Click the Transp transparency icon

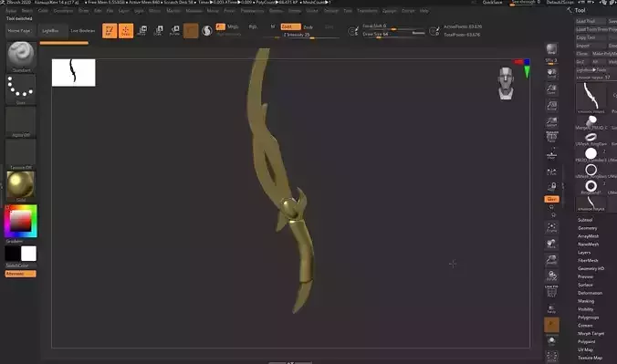click(x=551, y=309)
